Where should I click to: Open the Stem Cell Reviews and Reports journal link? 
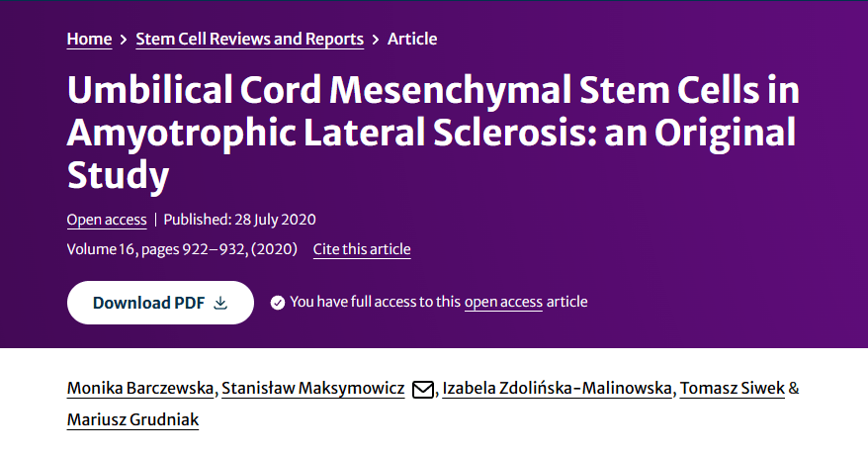249,40
